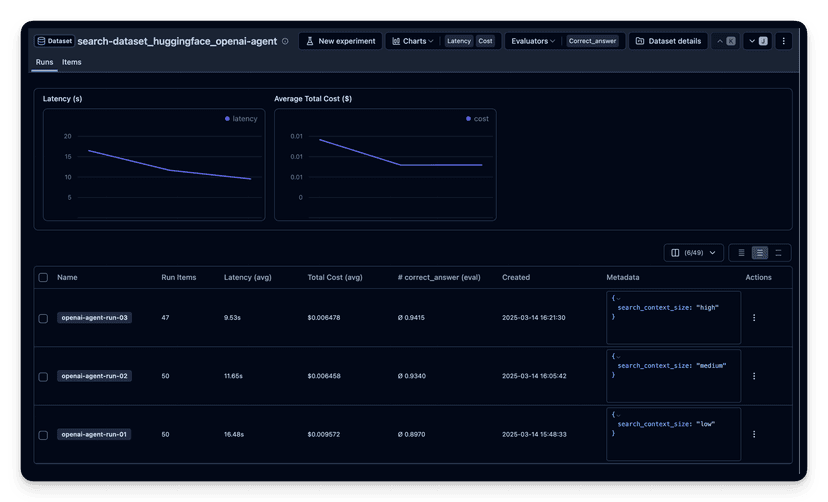Viewport: 828px width, 502px height.
Task: Toggle the Cost chart chip
Action: (x=485, y=41)
